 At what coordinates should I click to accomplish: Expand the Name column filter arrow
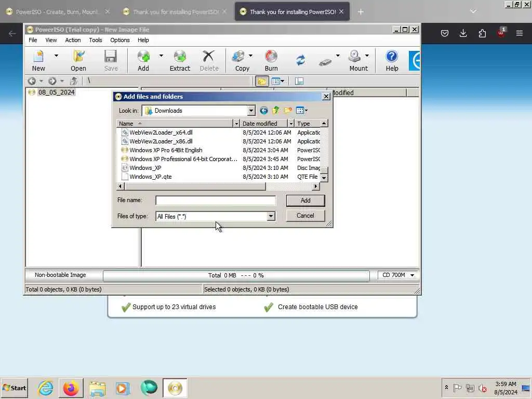tap(236, 124)
